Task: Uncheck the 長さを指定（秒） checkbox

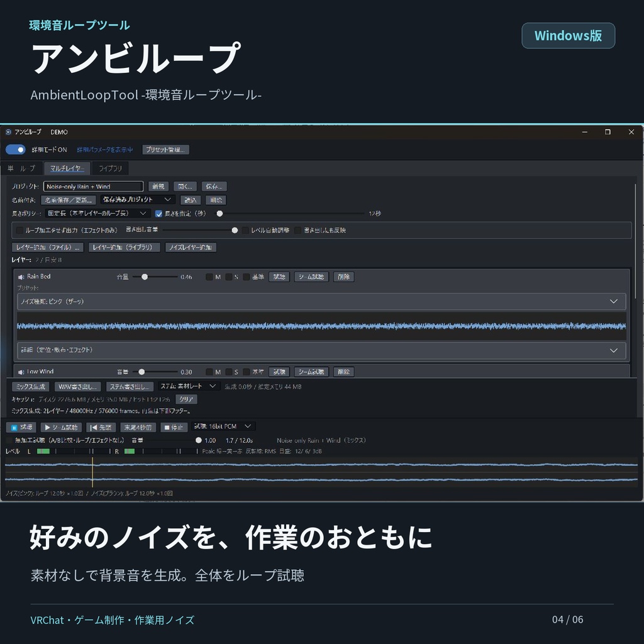Action: click(158, 214)
